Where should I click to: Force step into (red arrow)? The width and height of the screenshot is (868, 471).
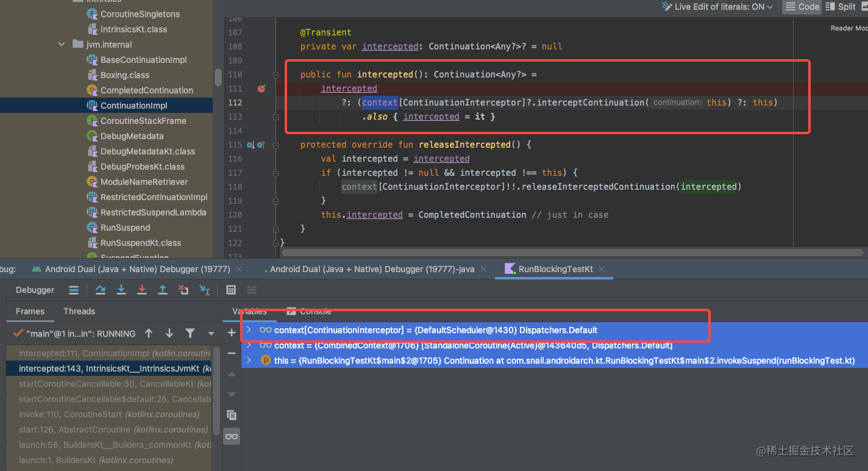(142, 290)
